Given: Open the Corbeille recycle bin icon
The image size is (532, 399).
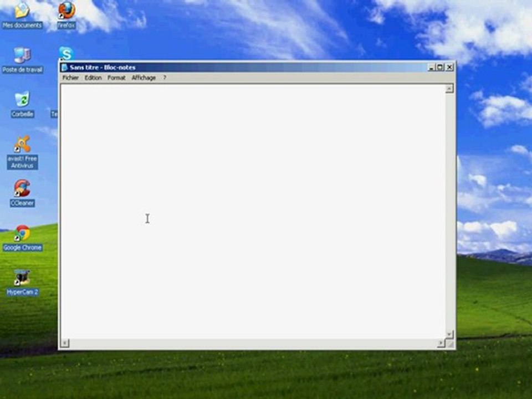Looking at the screenshot, I should [x=22, y=104].
